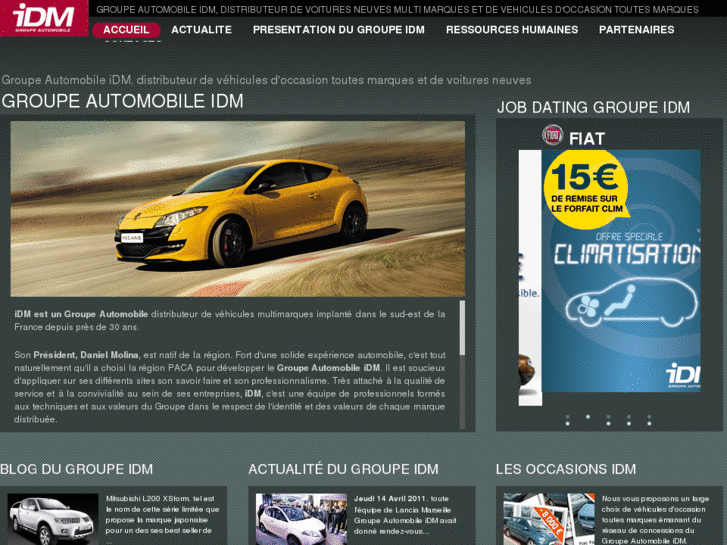Click the used cars occasions thumbnail
727x545 pixels.
pos(549,519)
